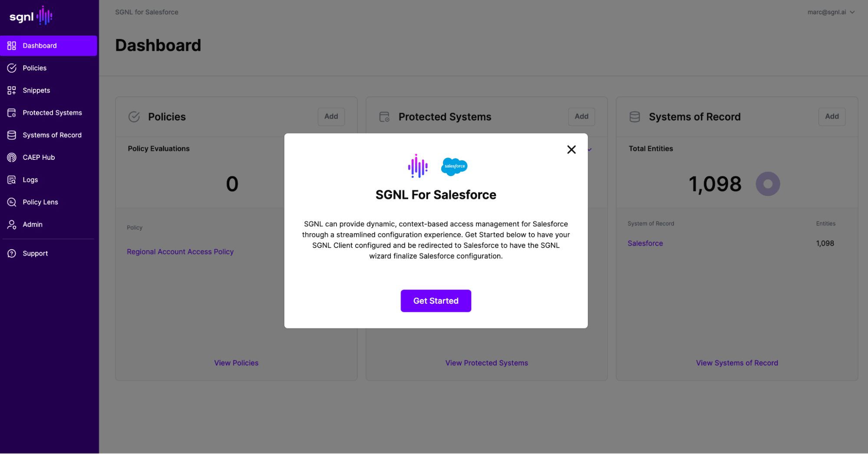868x454 pixels.
Task: Click the Entities count 1,098 in Salesforce row
Action: tap(825, 243)
